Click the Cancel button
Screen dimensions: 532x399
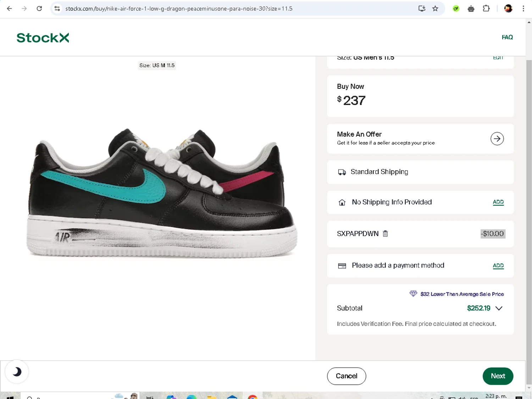pos(347,376)
